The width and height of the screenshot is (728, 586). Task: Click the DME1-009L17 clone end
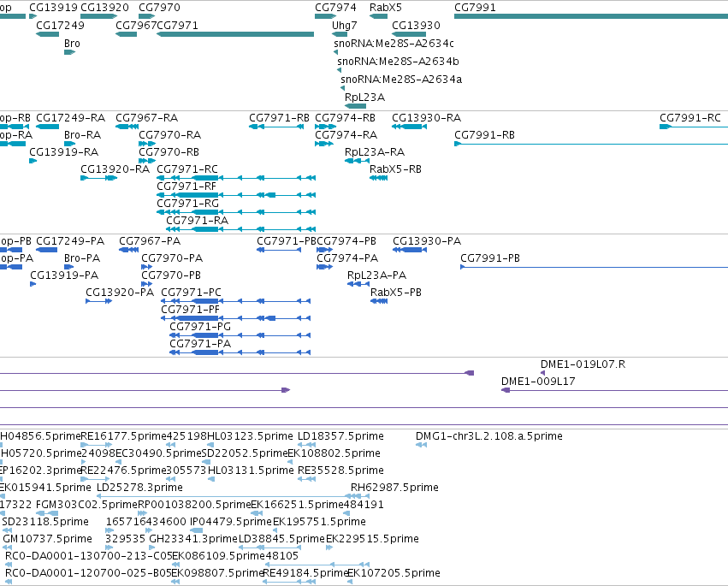click(506, 390)
